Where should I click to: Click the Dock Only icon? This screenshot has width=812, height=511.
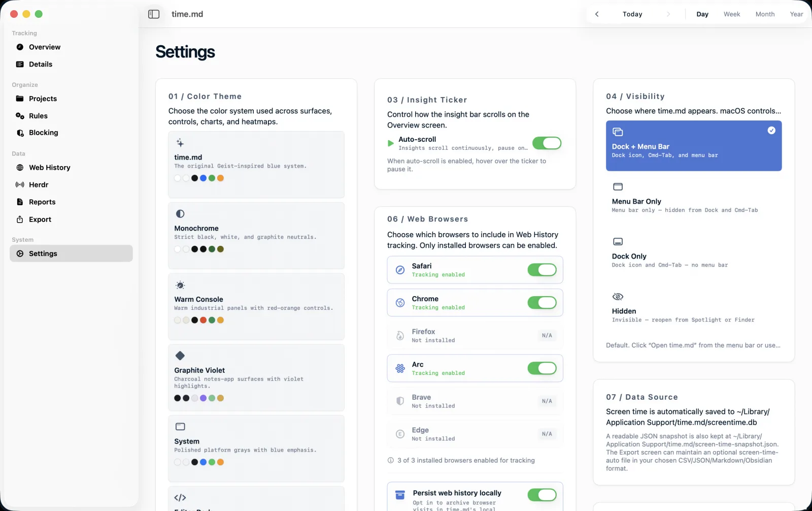point(618,242)
